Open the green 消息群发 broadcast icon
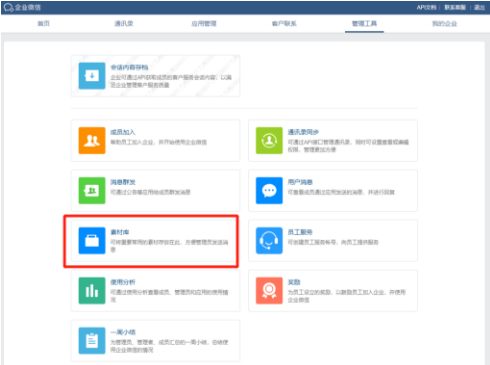Viewport: 490px width, 365px height. [x=92, y=190]
